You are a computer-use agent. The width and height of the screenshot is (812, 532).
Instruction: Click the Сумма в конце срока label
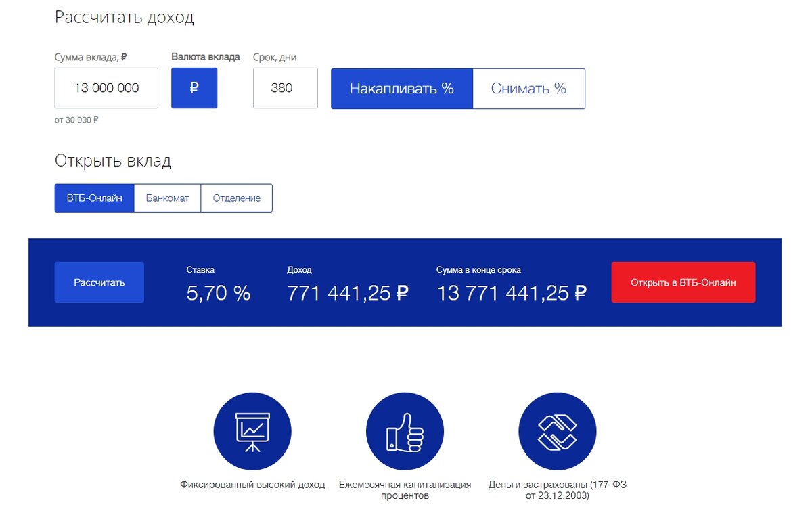coord(479,270)
